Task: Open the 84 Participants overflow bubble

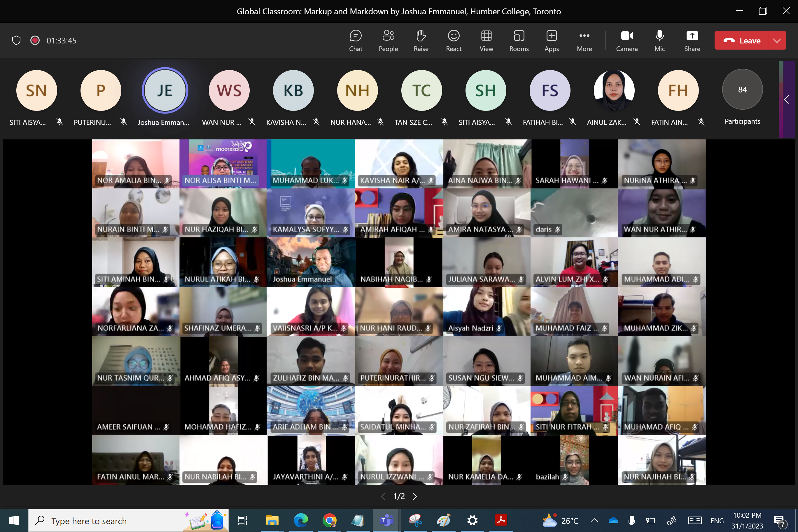Action: 742,90
